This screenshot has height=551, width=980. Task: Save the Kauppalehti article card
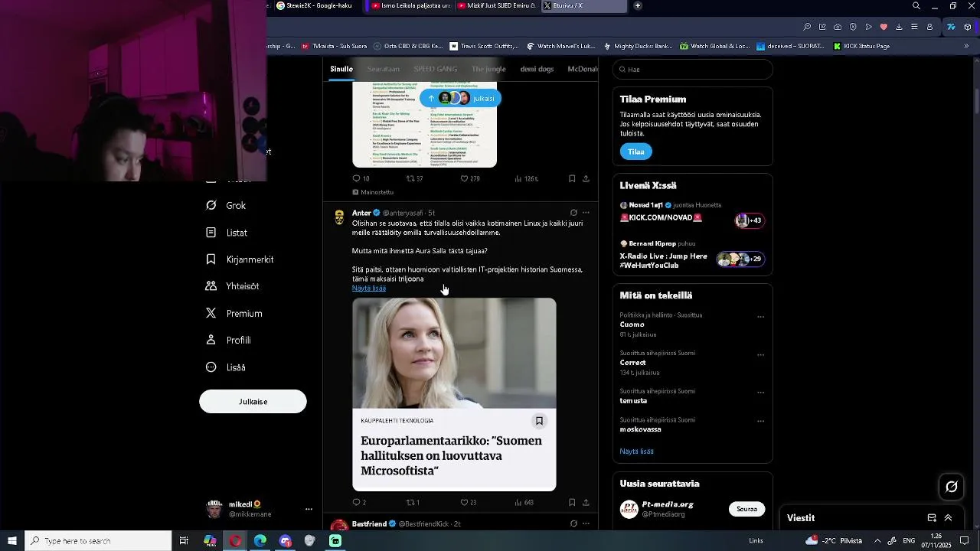(x=539, y=421)
